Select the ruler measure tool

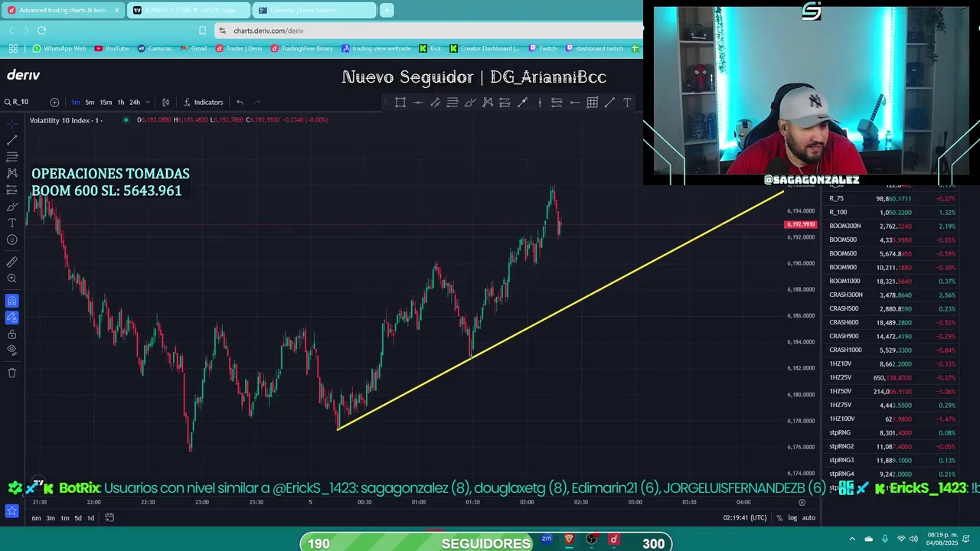[12, 262]
